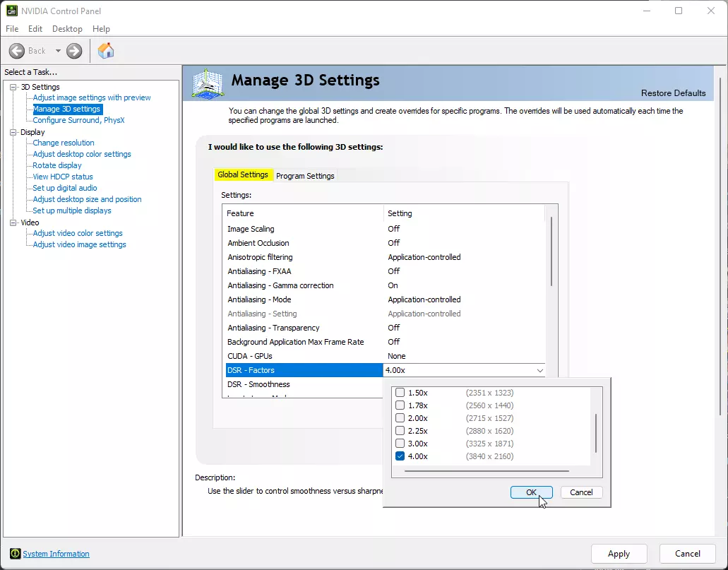Select Antialiasing - Gamma correction row
This screenshot has height=570, width=728.
pyautogui.click(x=384, y=285)
